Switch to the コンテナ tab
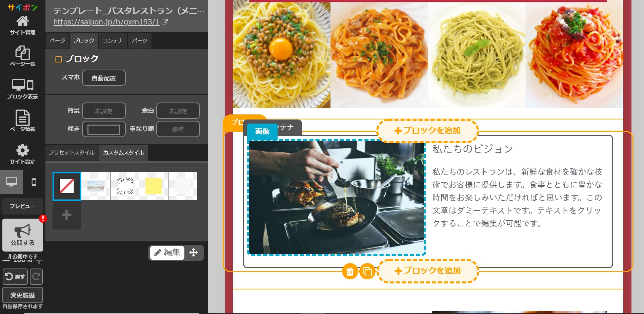This screenshot has width=644, height=314. [113, 41]
